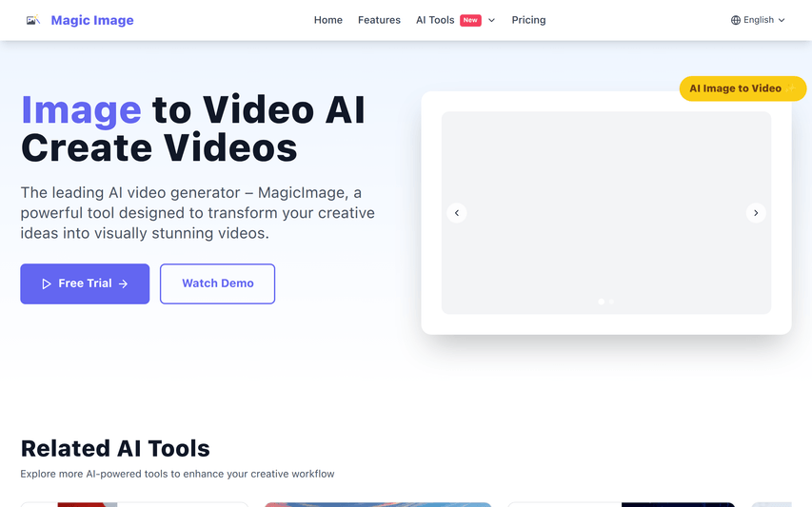Viewport: 812px width, 507px height.
Task: Click the globe language icon
Action: click(x=736, y=20)
